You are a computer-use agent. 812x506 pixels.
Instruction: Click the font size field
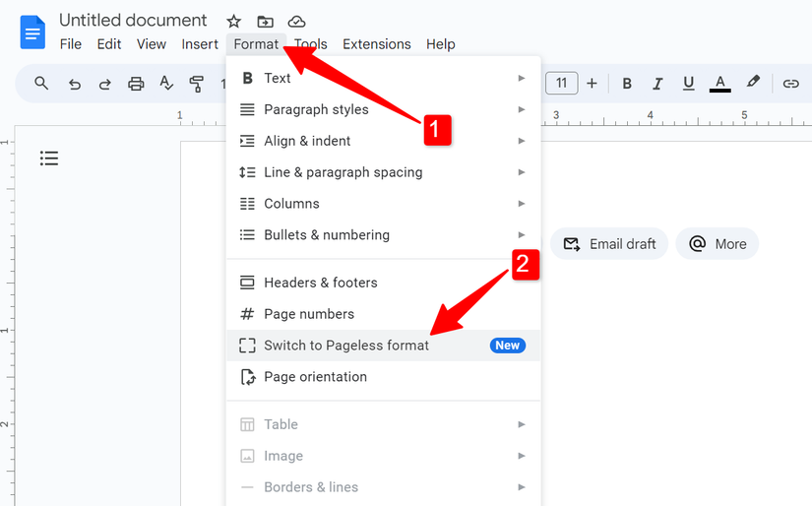(561, 84)
